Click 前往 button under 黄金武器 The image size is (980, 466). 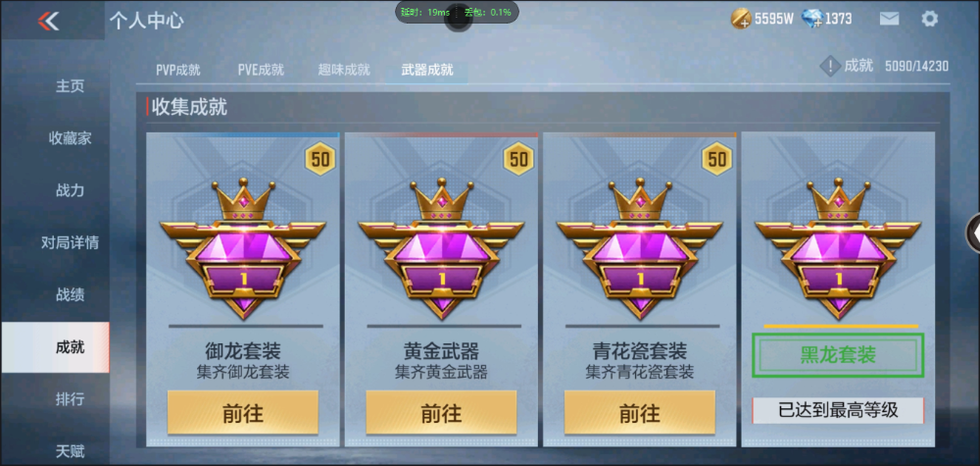[441, 413]
